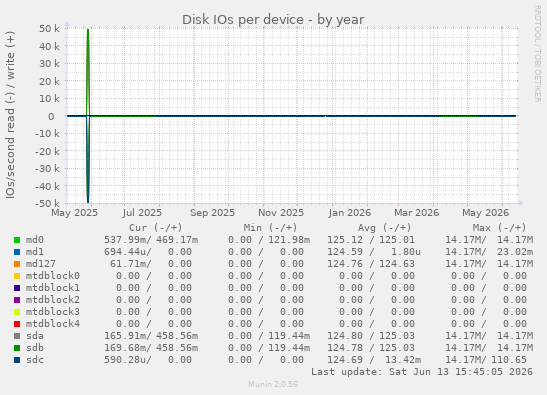Image resolution: width=547 pixels, height=395 pixels.
Task: Click the 'Max (-/+)' column header
Action: point(500,228)
